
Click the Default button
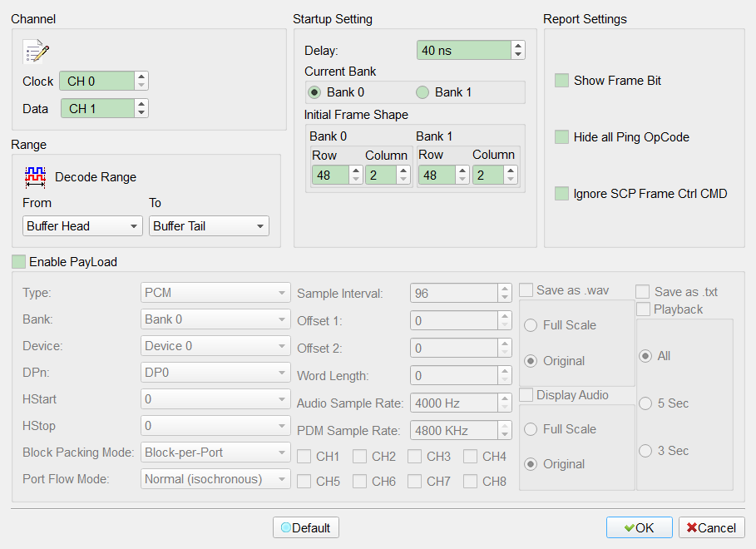306,527
